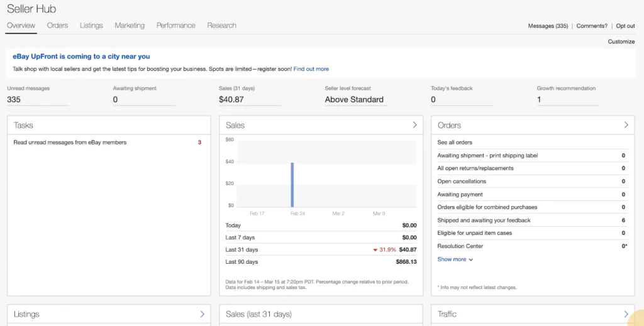Image resolution: width=644 pixels, height=326 pixels.
Task: Click the Seller Hub page title
Action: (31, 9)
